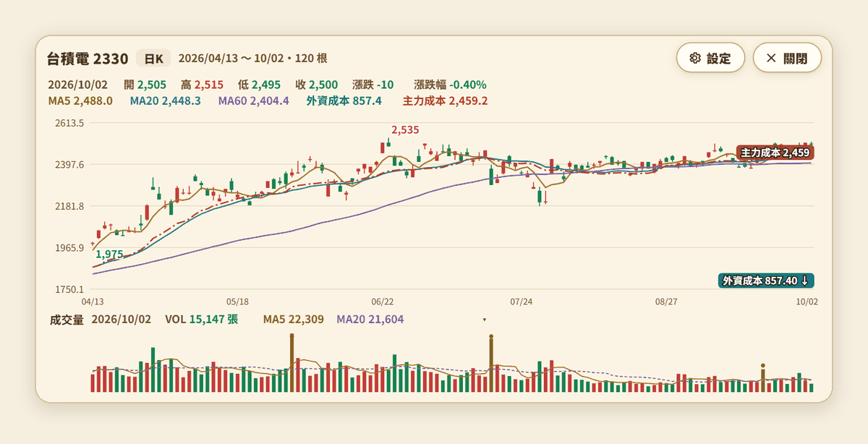The height and width of the screenshot is (444, 868).
Task: Toggle the volume MA20 21,604 legend
Action: coord(370,320)
